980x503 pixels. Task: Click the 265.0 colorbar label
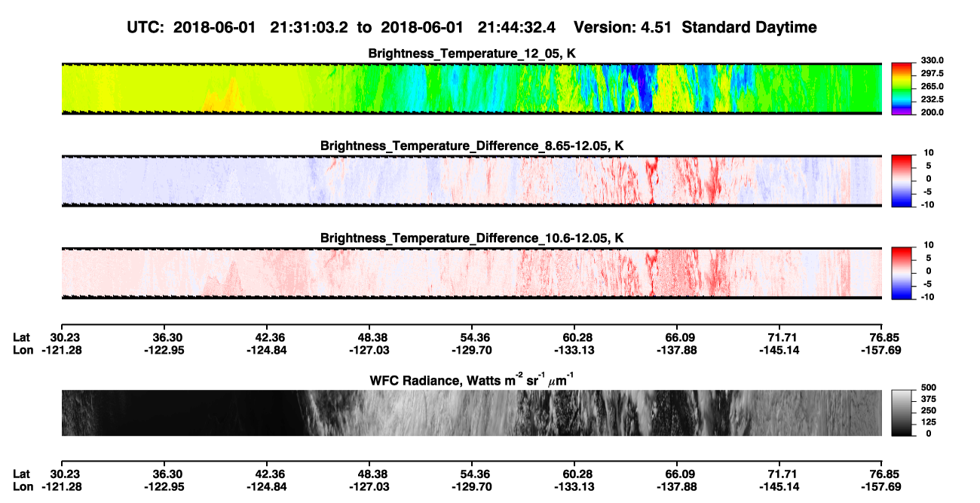pos(932,86)
